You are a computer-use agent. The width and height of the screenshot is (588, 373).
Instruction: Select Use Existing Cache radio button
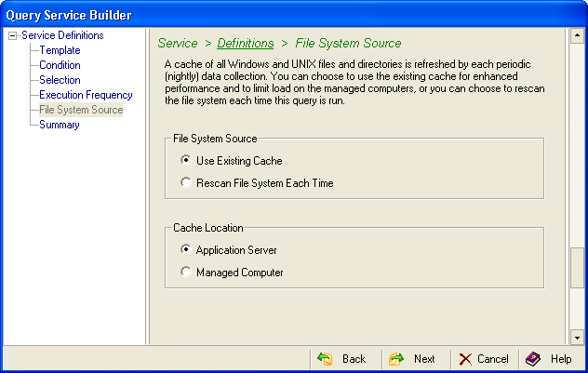186,161
